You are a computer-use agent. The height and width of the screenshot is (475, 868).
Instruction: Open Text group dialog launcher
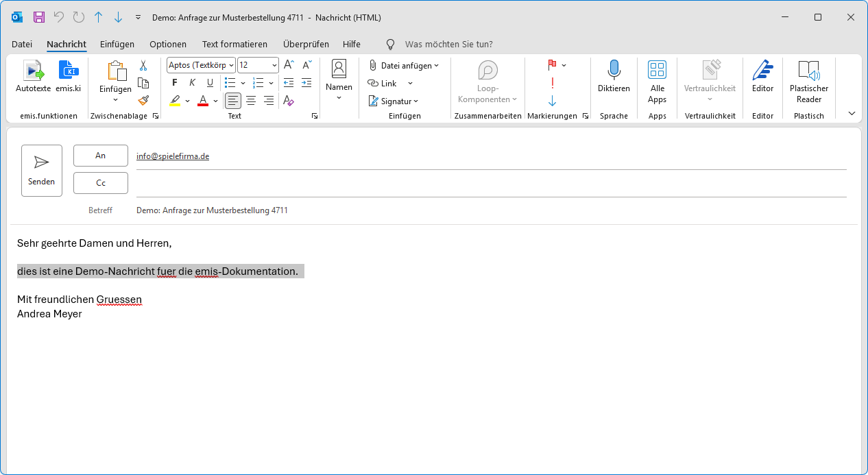[x=315, y=117]
